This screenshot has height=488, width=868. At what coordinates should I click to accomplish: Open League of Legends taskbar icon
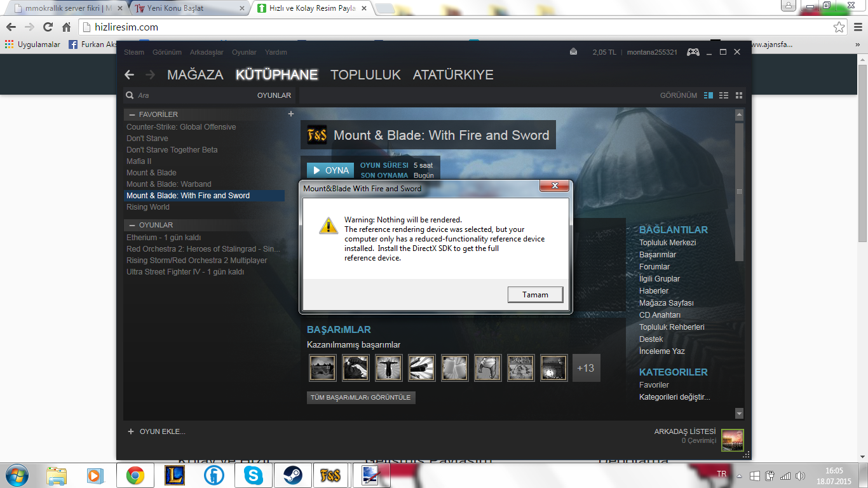pyautogui.click(x=174, y=475)
